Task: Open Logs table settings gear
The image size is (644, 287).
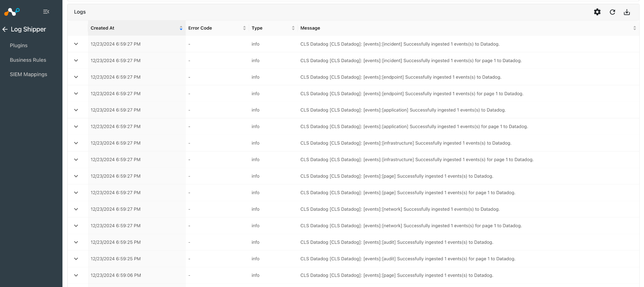Action: (597, 12)
